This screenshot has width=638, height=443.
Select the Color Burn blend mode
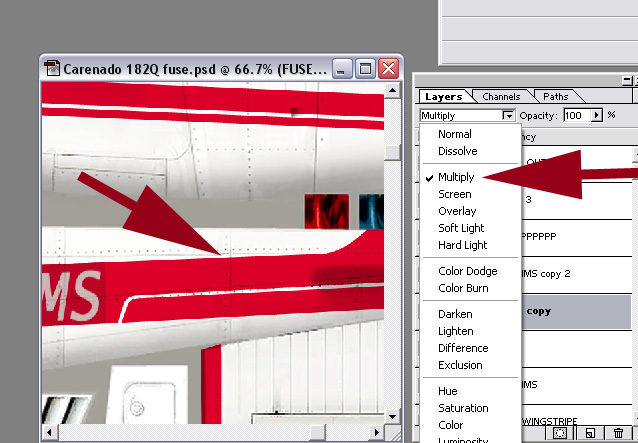pos(461,288)
